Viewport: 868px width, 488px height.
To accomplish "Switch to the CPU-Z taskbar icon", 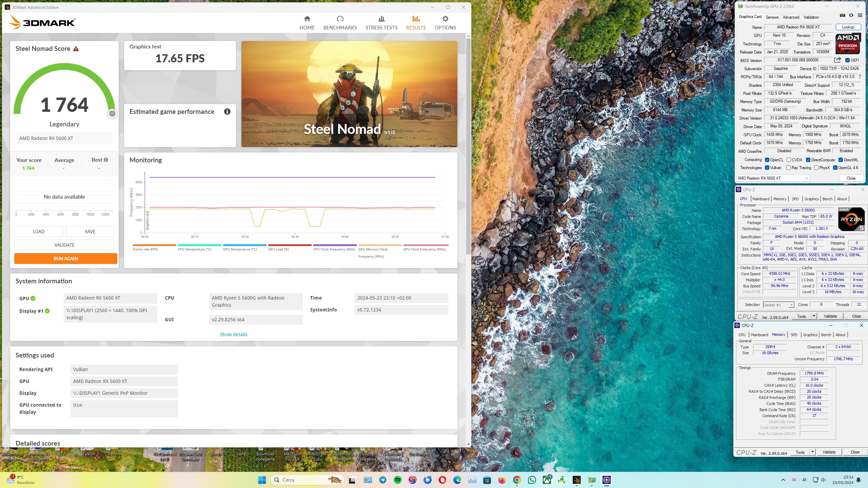I will point(606,480).
